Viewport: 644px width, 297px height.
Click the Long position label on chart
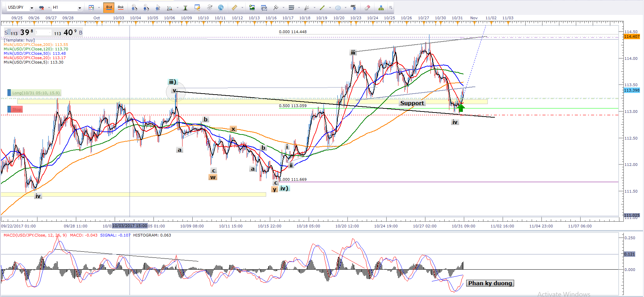(35, 93)
